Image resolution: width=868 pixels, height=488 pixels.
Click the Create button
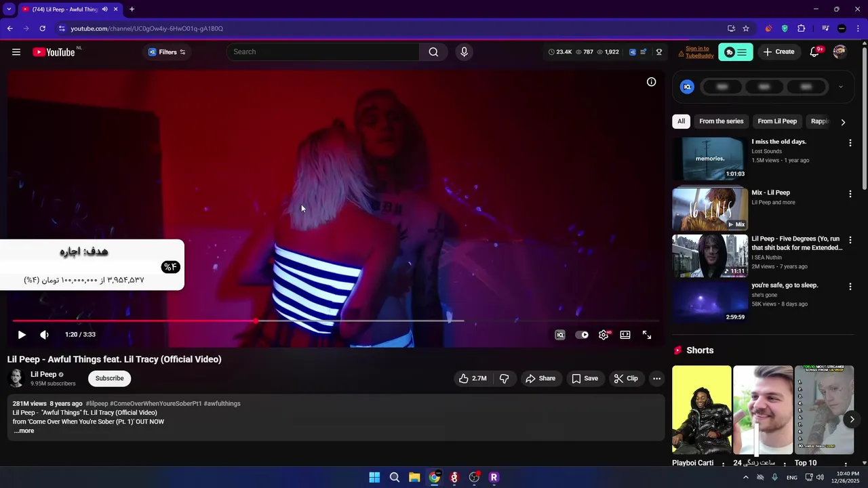click(778, 52)
